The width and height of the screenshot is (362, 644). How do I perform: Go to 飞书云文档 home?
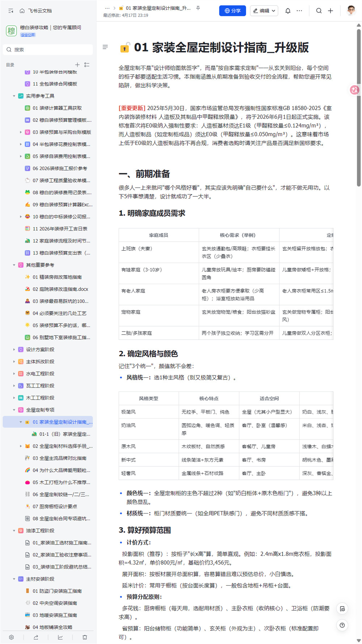coord(35,11)
